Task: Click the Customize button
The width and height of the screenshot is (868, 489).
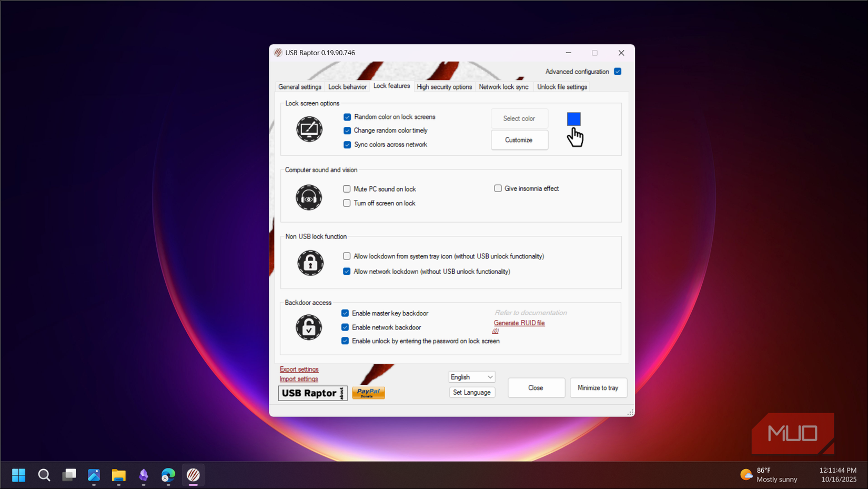Action: point(519,139)
